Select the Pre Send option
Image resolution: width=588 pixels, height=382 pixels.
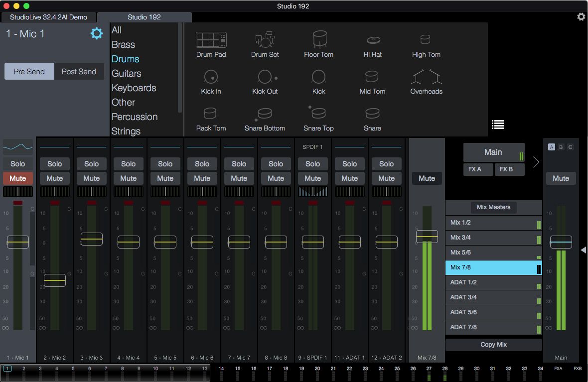click(29, 71)
